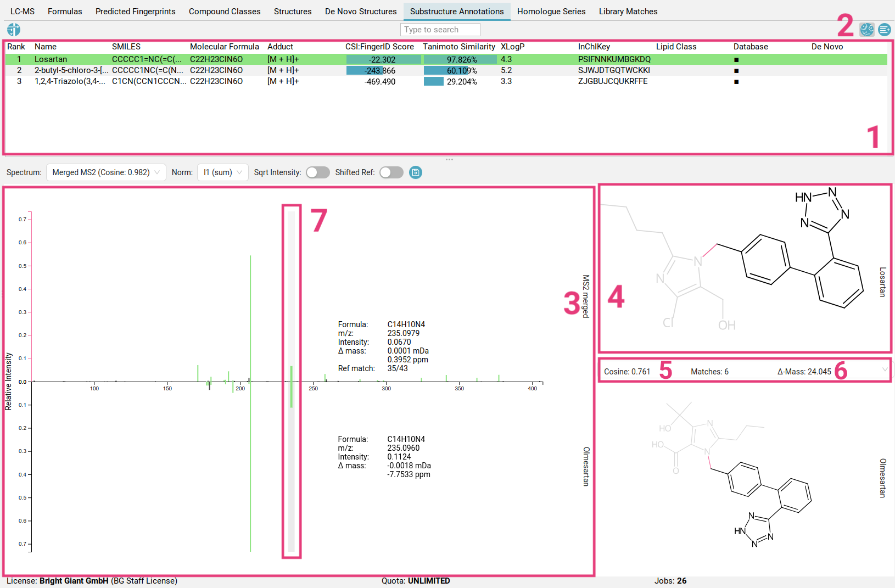895x588 pixels.
Task: Select the Losartan candidate row
Action: pos(446,59)
